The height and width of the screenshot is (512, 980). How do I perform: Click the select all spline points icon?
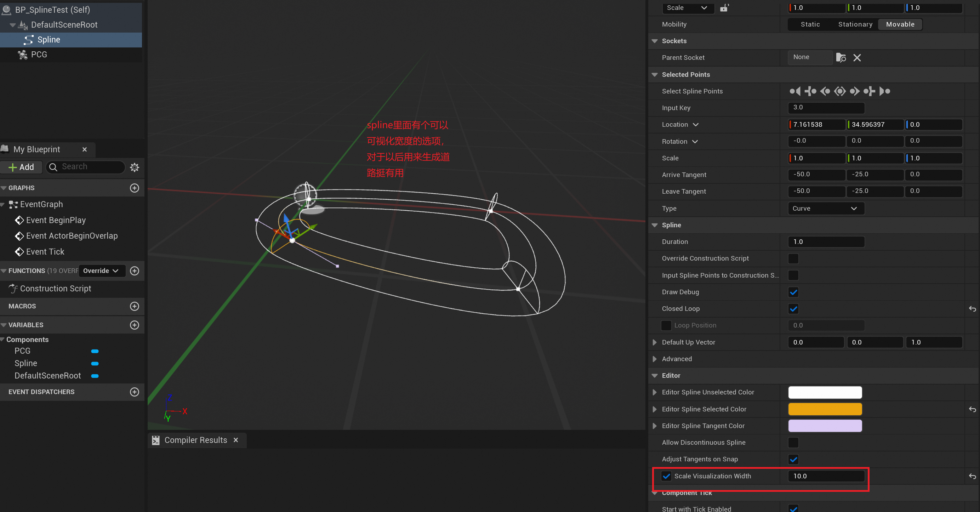coord(840,91)
